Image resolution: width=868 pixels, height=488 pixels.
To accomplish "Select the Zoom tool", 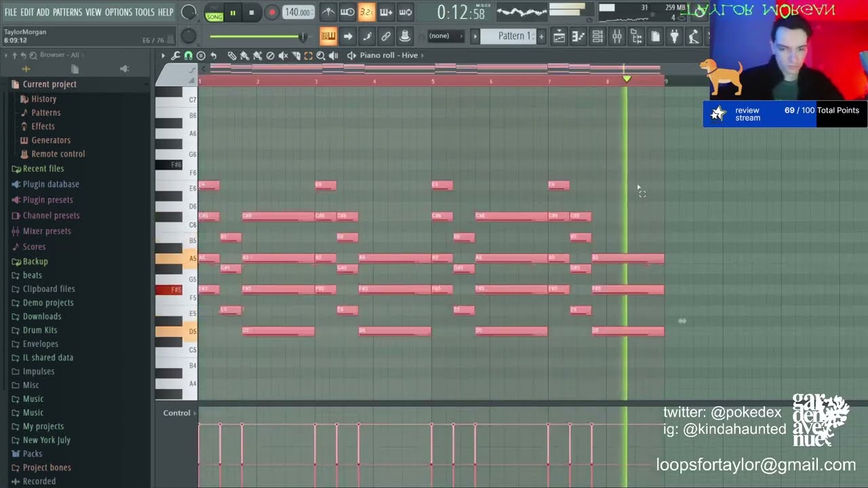I will point(321,56).
